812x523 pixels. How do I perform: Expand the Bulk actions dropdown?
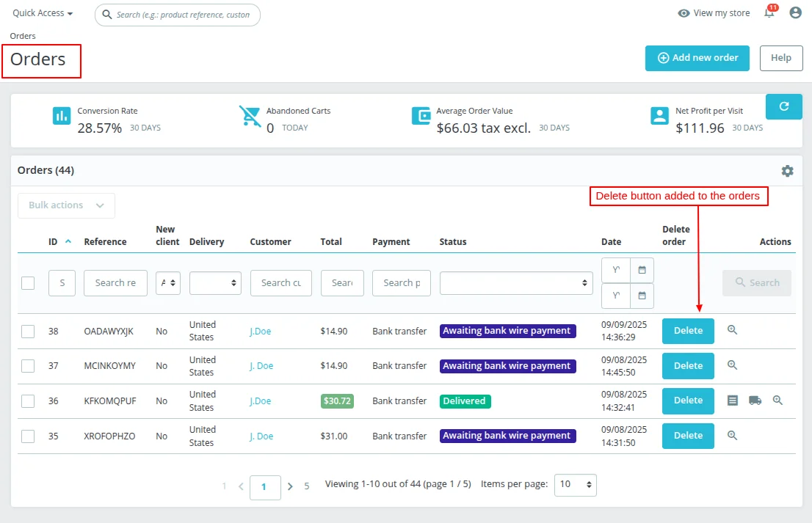point(66,205)
